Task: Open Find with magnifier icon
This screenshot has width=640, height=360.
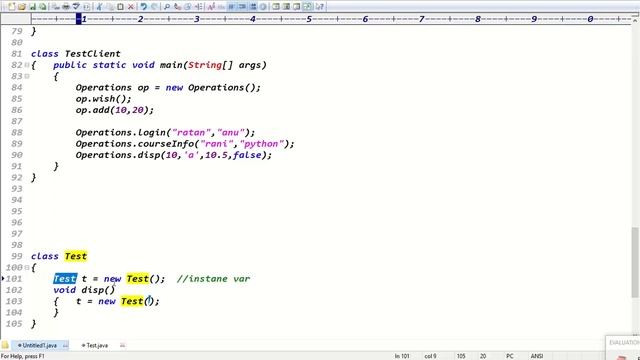Action: [167, 7]
